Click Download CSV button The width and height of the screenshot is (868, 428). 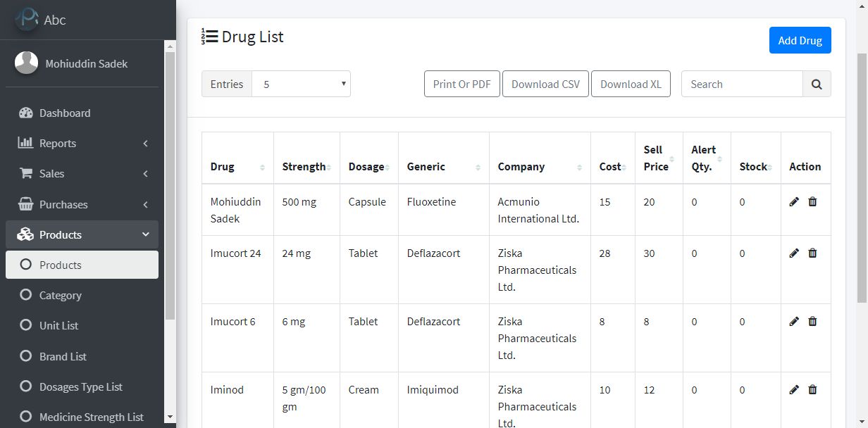tap(545, 84)
